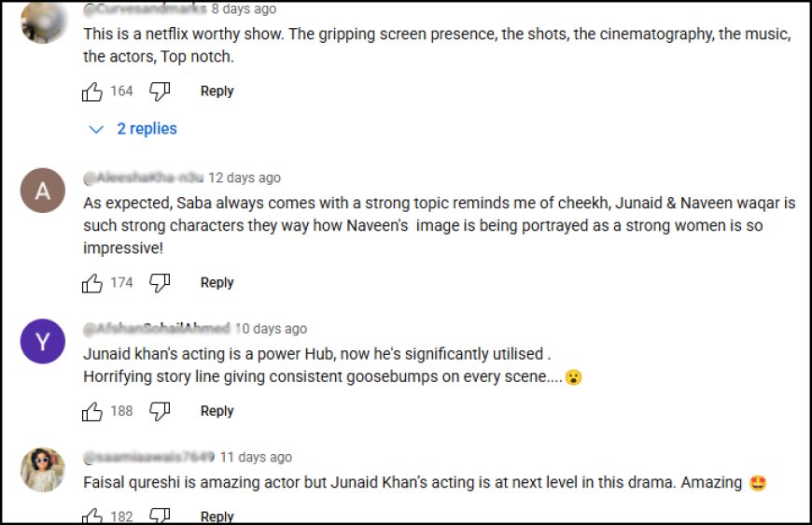Dislike the Faisal qureshi comment

pos(160,516)
